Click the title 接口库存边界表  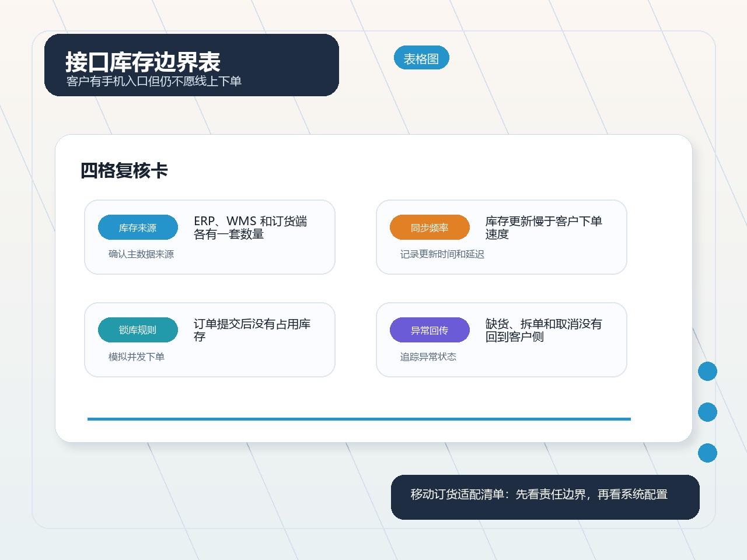pos(142,62)
